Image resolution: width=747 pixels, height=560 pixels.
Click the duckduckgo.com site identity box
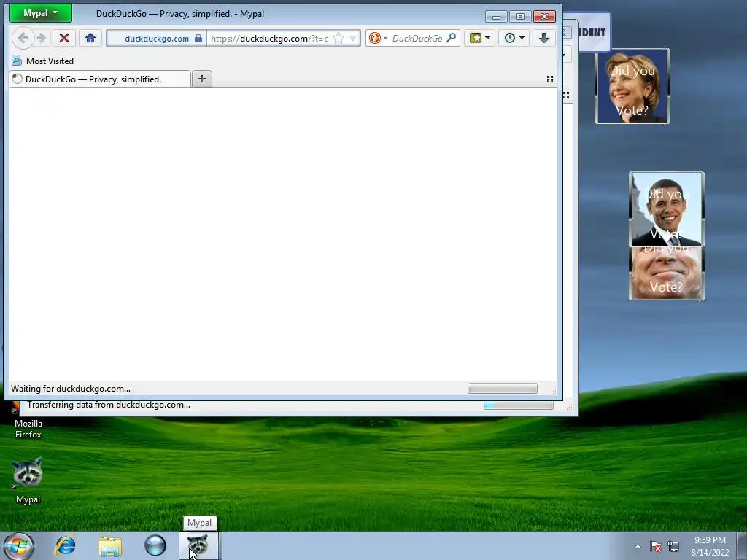coord(157,39)
